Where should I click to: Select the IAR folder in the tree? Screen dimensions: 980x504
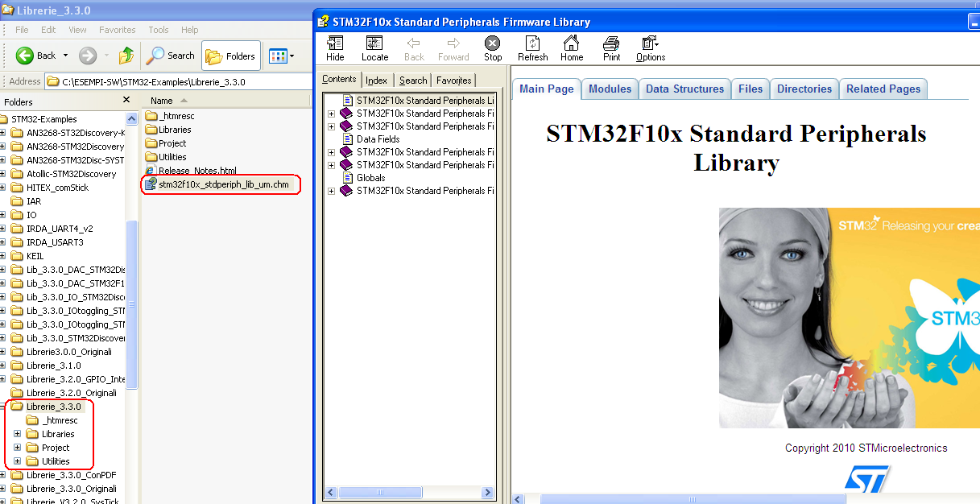pyautogui.click(x=33, y=201)
